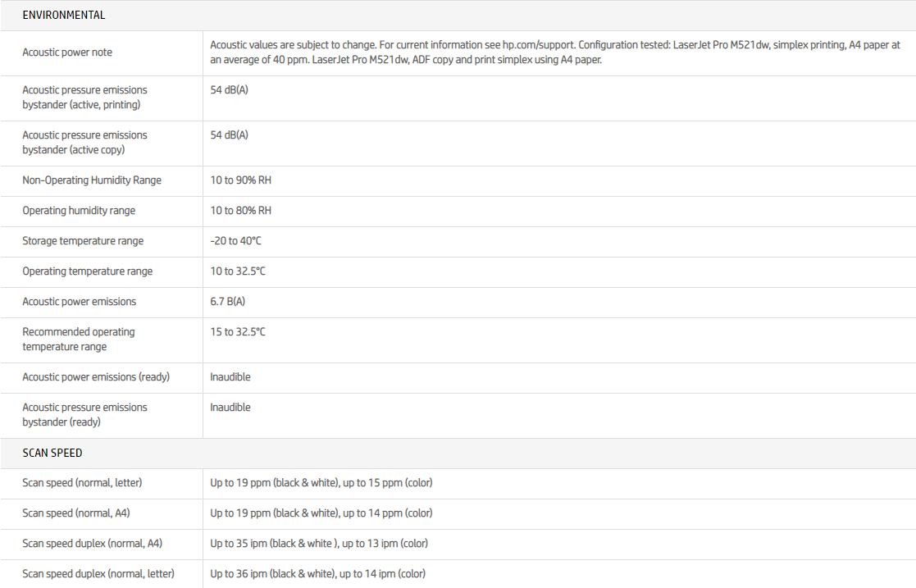916x588 pixels.
Task: Select the Acoustic power note label
Action: (67, 52)
